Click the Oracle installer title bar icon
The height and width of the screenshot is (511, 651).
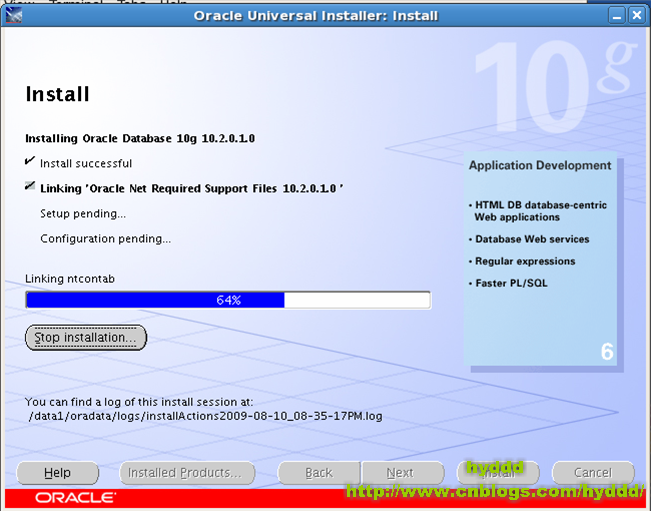14,16
